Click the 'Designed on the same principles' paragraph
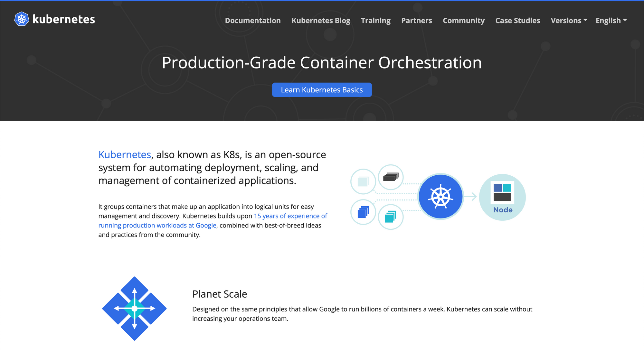Screen dimensions: 644x352 (362, 314)
